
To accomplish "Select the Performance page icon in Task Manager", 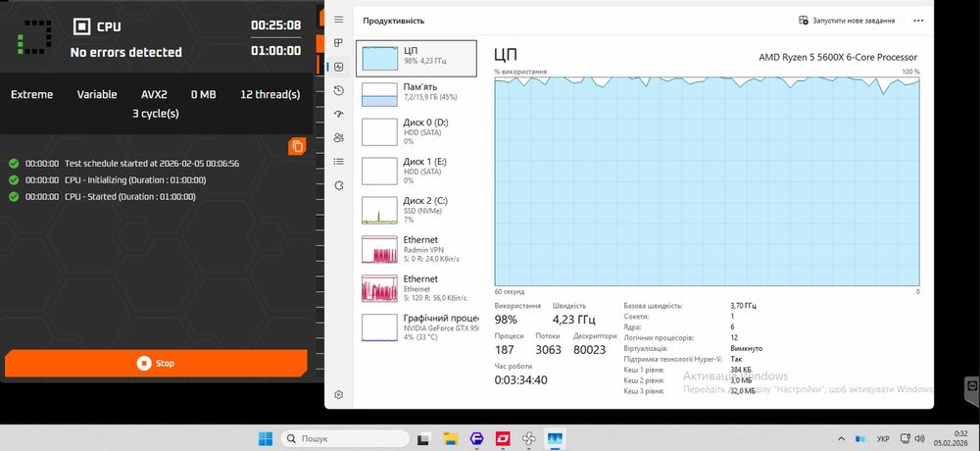I will pos(339,67).
